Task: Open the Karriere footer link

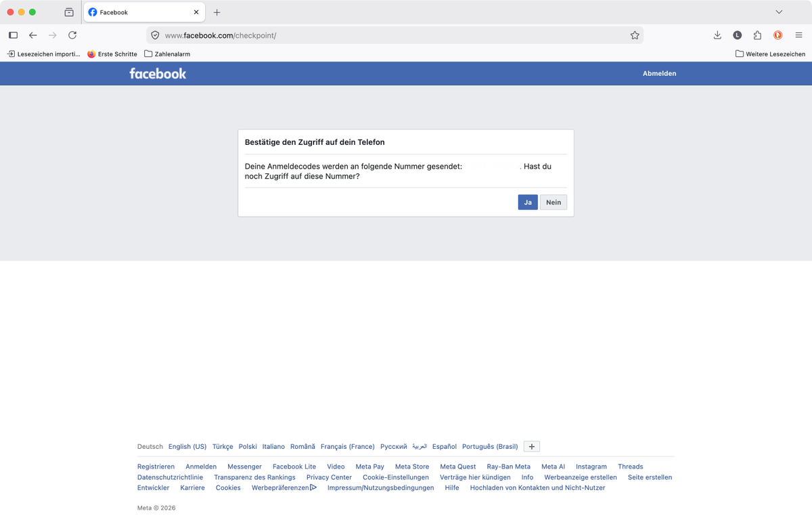Action: [x=193, y=487]
